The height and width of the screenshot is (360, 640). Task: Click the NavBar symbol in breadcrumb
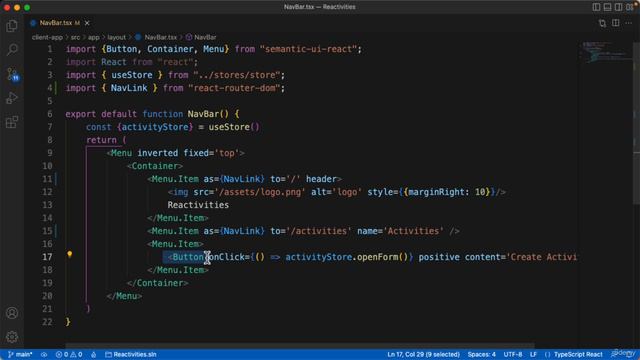(205, 37)
